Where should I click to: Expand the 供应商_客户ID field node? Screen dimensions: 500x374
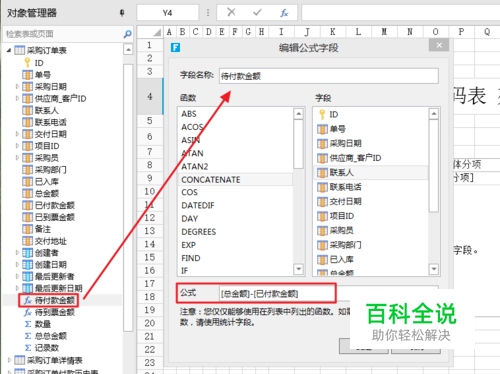click(x=17, y=98)
